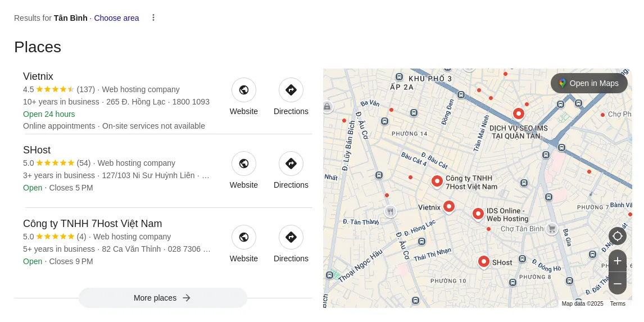Click Online appointments text under Vietnix
The height and width of the screenshot is (322, 644).
click(x=59, y=126)
